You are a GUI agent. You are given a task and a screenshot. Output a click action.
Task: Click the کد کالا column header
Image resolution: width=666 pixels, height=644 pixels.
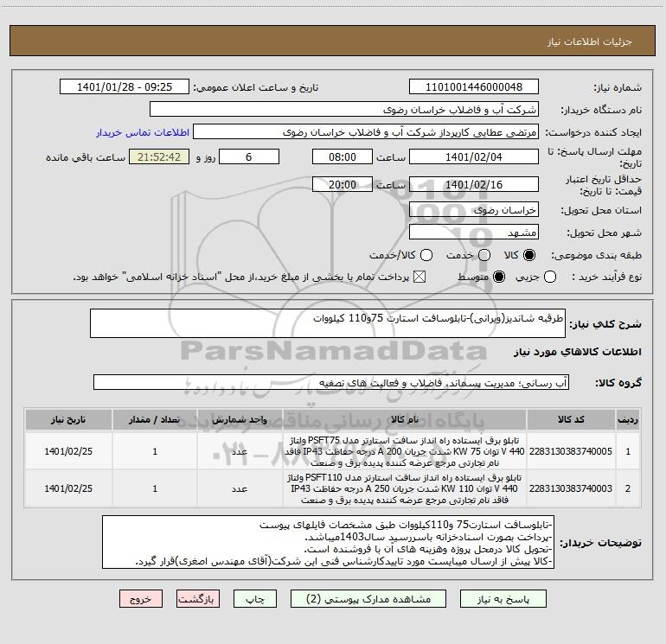click(571, 419)
